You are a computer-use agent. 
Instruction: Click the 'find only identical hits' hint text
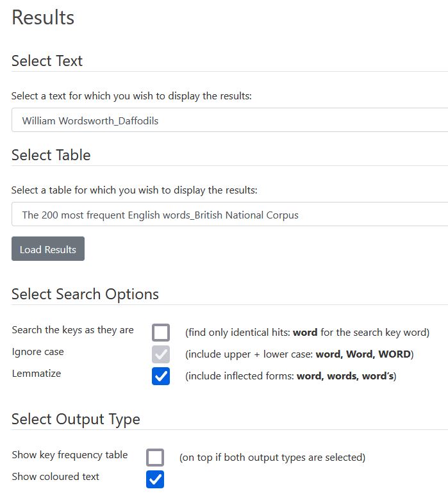307,333
